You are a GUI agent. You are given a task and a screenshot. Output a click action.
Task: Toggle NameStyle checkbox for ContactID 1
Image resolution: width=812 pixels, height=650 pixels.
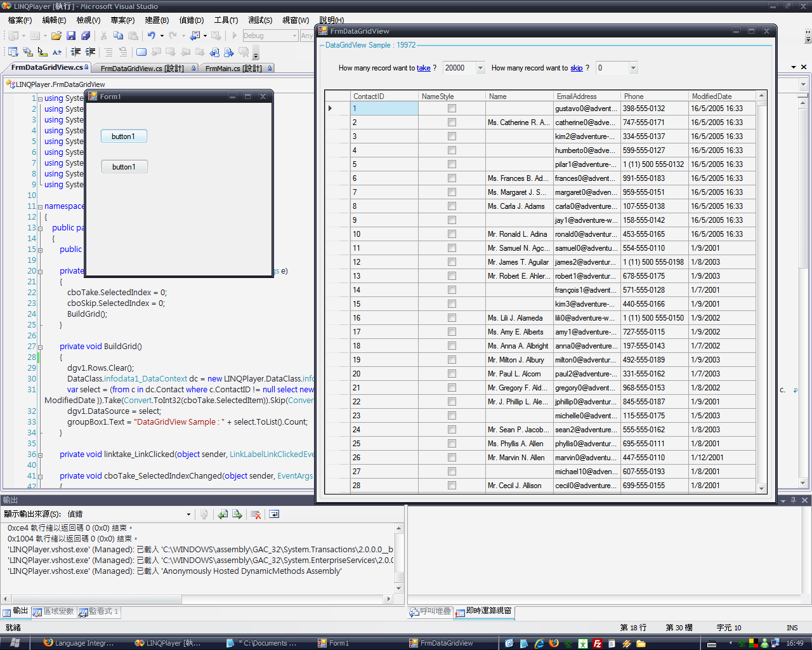452,109
